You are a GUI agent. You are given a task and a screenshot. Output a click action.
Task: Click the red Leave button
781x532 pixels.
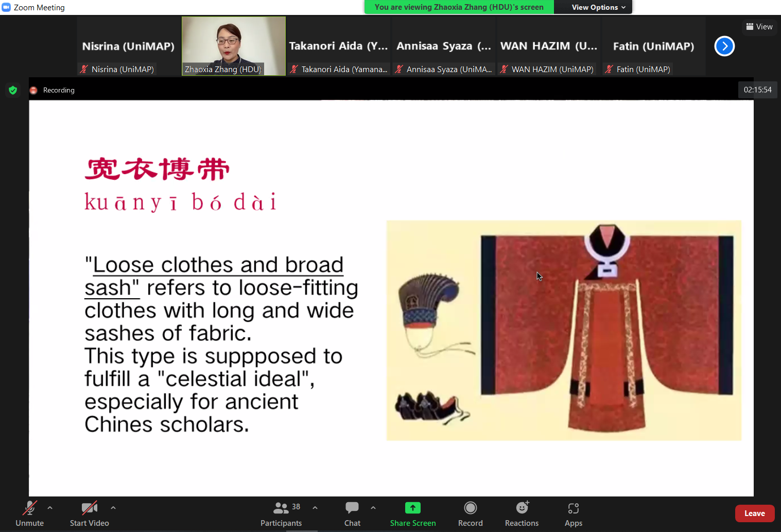(754, 513)
